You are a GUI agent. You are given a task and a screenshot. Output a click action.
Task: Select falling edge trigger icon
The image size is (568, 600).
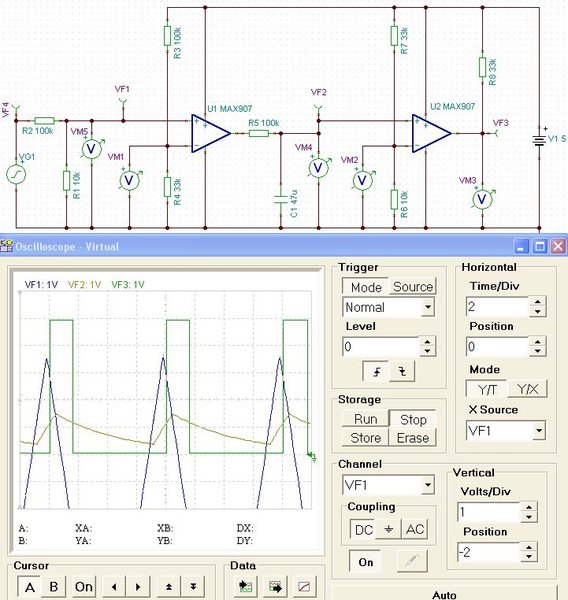(x=402, y=371)
